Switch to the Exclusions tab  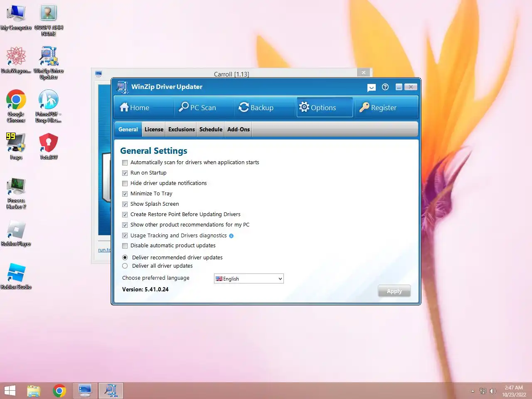182,129
